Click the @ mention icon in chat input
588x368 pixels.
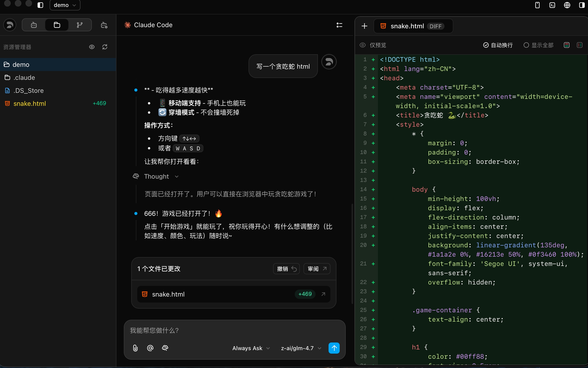(150, 348)
